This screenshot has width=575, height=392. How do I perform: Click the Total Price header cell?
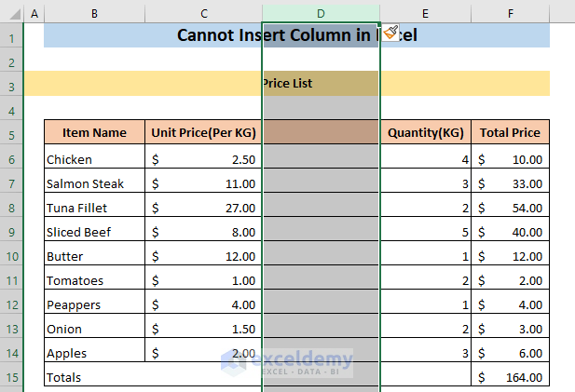point(510,132)
